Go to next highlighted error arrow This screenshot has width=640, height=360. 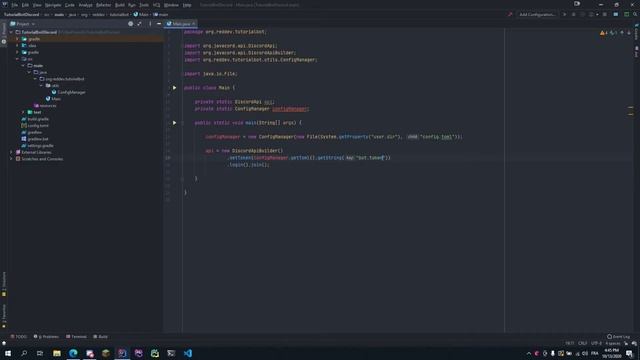(629, 33)
